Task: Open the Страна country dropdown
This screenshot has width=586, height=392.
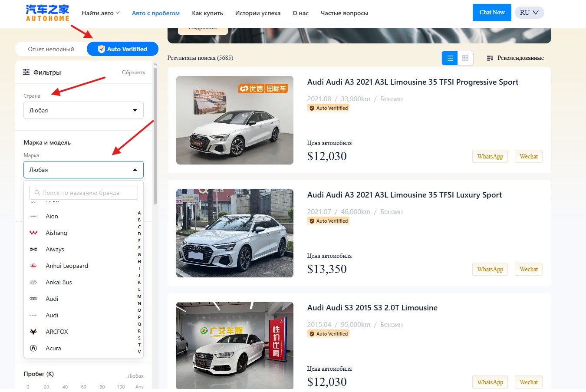Action: (83, 110)
